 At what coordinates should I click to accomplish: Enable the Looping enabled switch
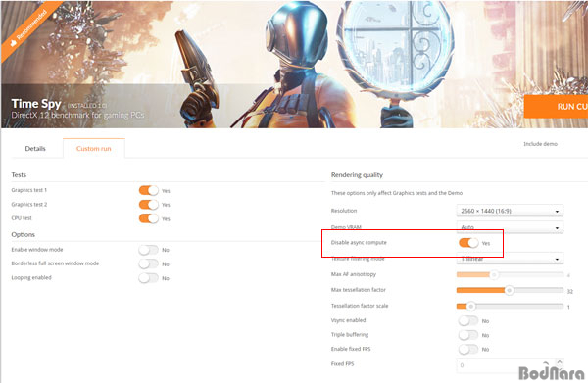coord(149,278)
